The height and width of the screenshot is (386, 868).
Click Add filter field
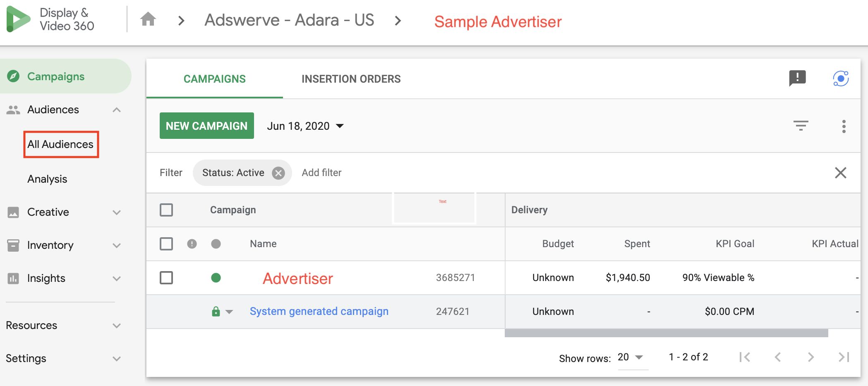click(x=321, y=173)
